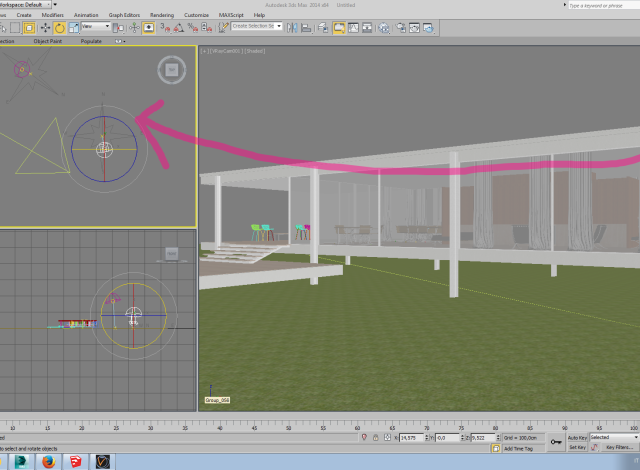Open the Animation menu
The width and height of the screenshot is (640, 470).
[x=86, y=15]
